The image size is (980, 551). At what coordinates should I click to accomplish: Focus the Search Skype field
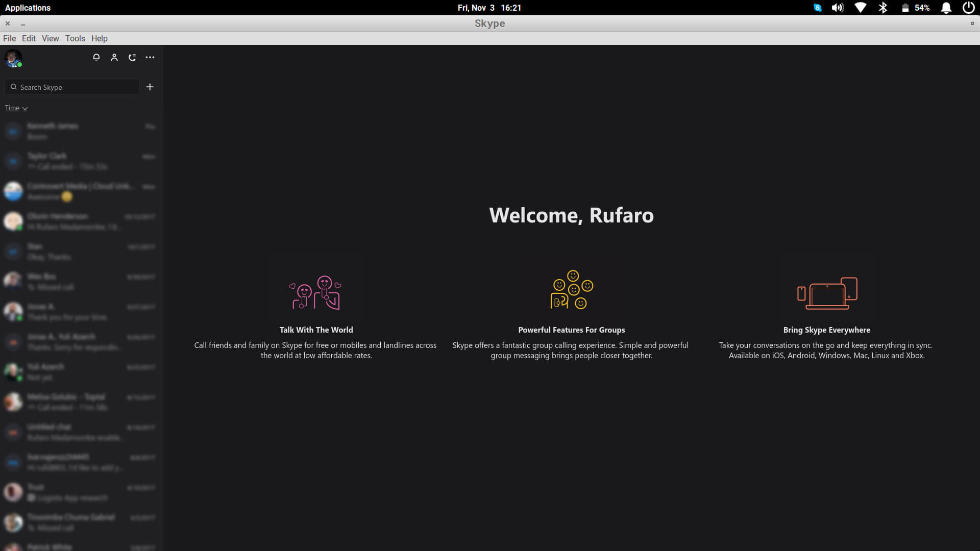[72, 87]
